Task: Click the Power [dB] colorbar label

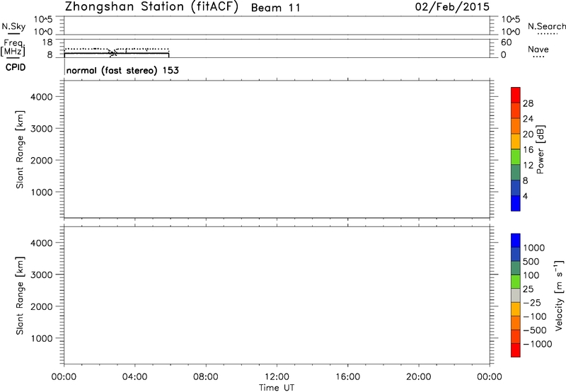Action: 541,149
